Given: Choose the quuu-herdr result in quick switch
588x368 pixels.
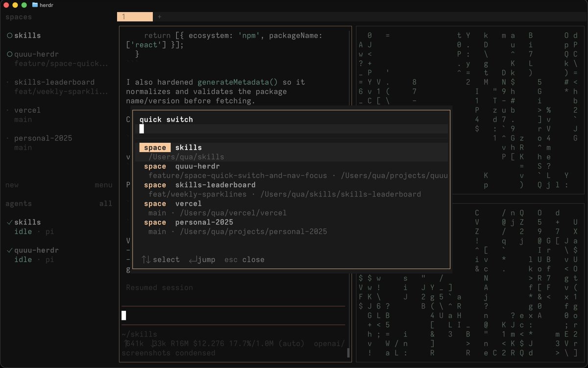Looking at the screenshot, I should click(293, 171).
